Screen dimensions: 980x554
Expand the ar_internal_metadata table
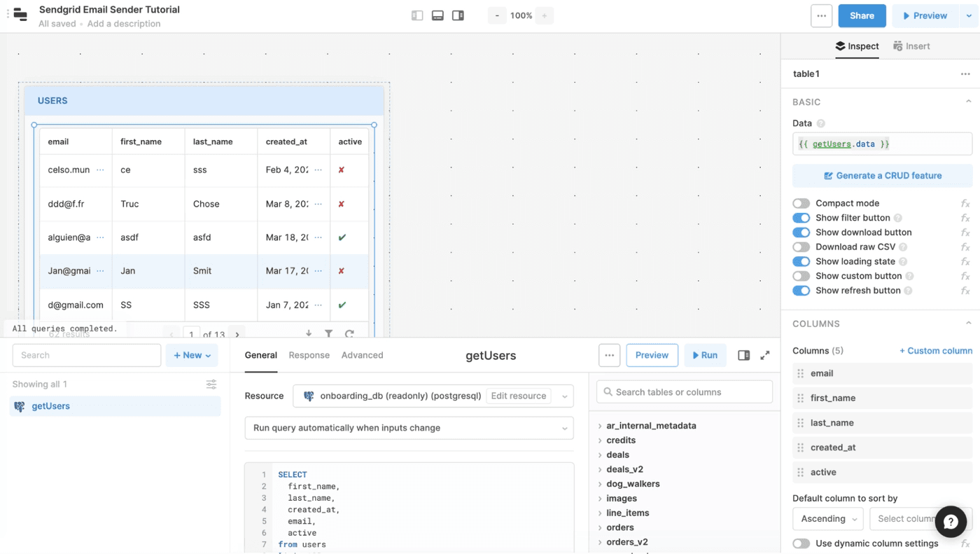(x=602, y=425)
